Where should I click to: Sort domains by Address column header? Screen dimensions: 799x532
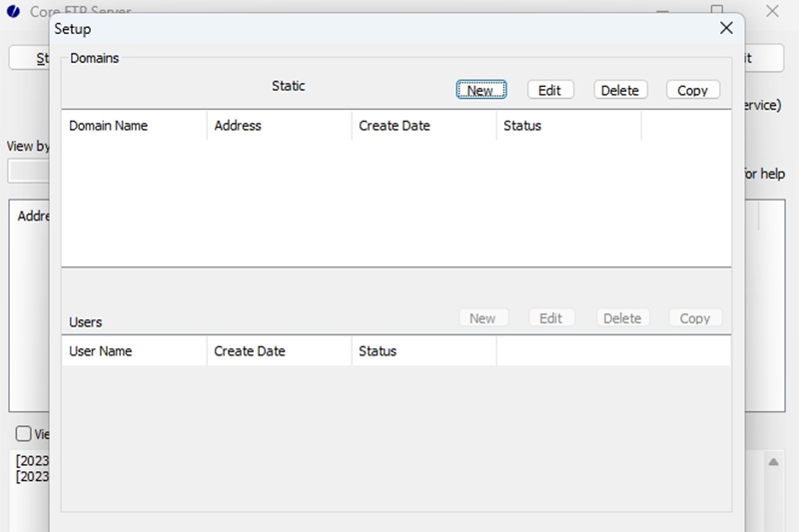pyautogui.click(x=280, y=126)
